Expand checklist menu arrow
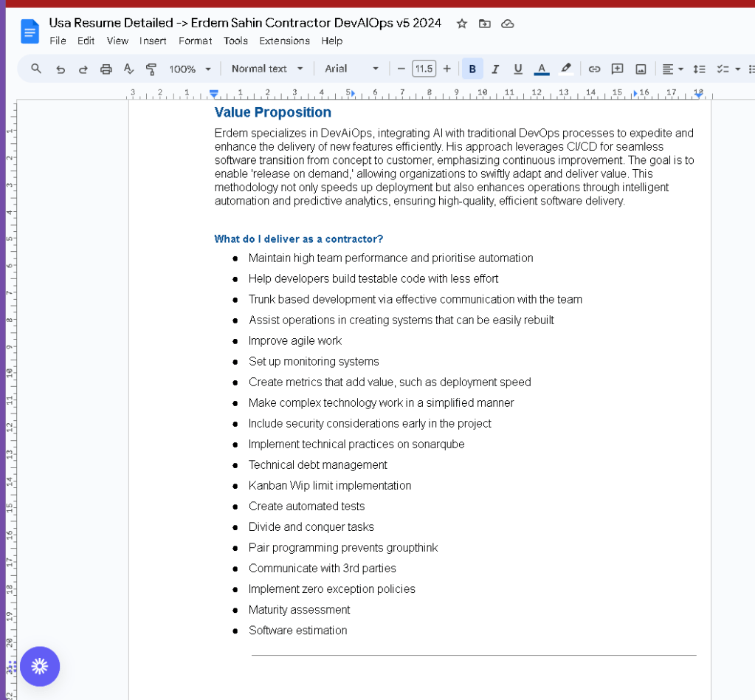 [x=738, y=69]
